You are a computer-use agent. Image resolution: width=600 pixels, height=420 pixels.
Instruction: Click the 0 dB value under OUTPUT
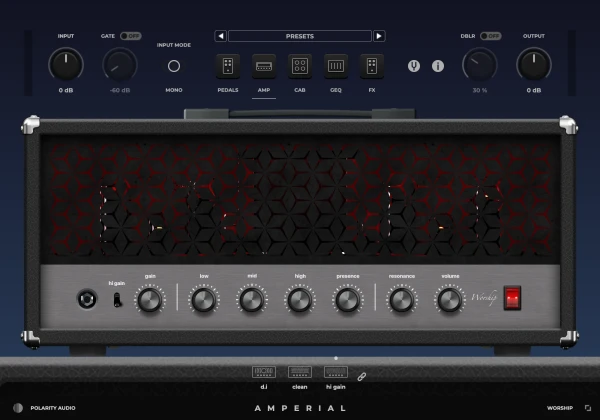[x=534, y=90]
